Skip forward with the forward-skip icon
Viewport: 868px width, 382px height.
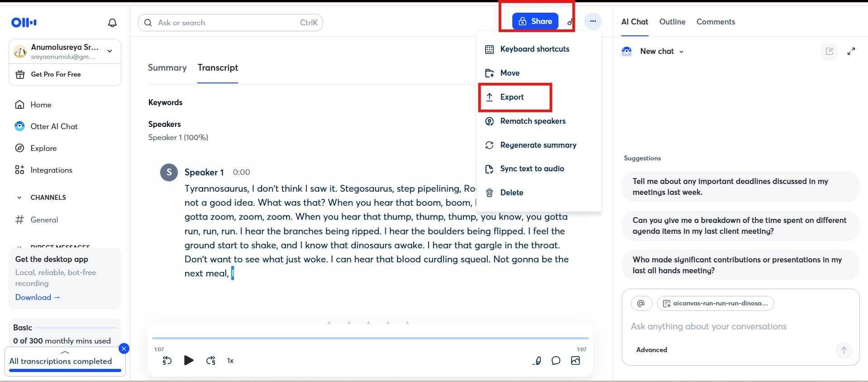click(x=210, y=361)
